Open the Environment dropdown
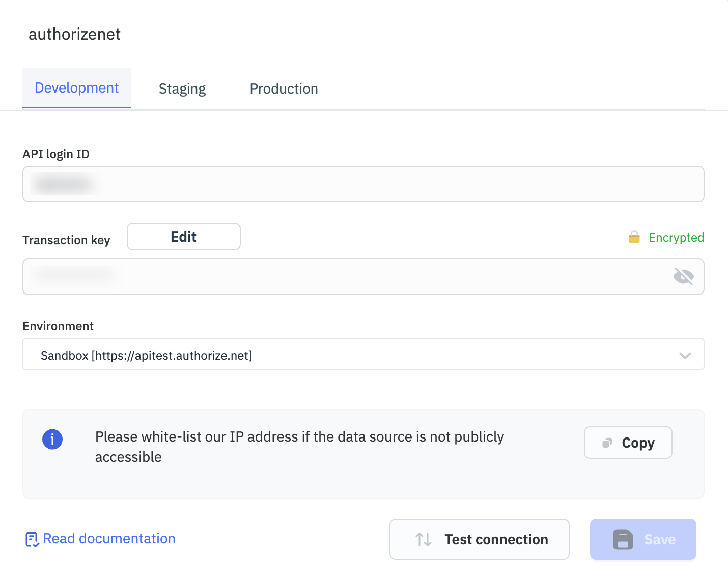728x584 pixels. pos(363,355)
